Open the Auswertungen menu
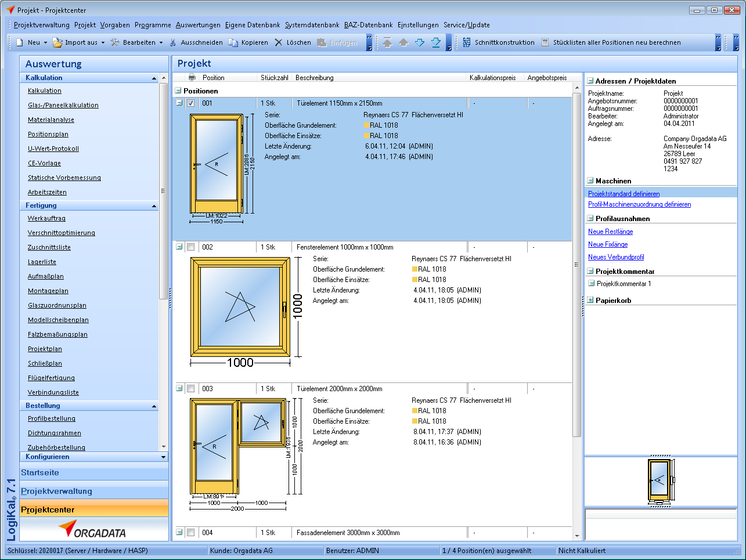This screenshot has width=746, height=560. (x=198, y=25)
